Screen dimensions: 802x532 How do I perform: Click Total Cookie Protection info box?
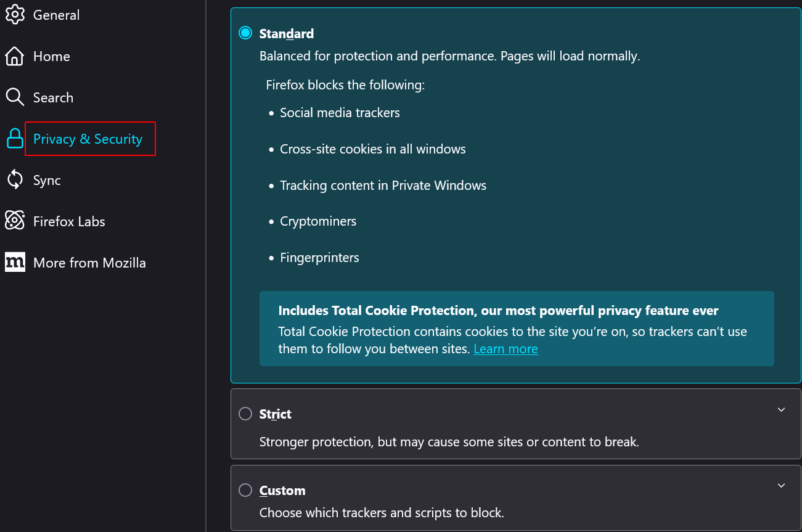[517, 329]
